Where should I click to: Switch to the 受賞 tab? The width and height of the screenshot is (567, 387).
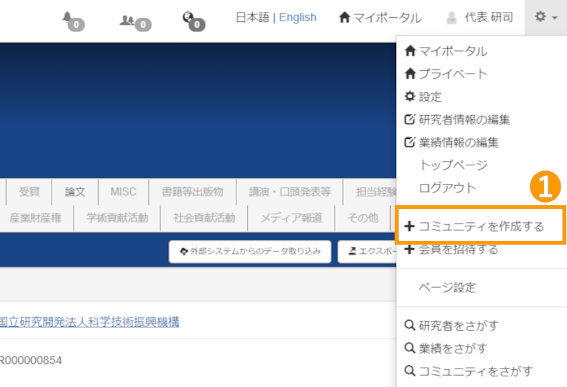point(29,191)
